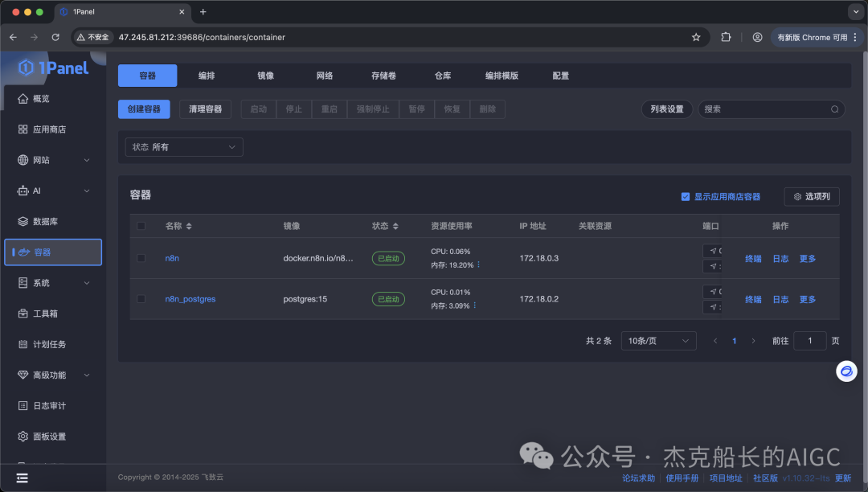The image size is (868, 492).
Task: Open 概览 overview home icon
Action: click(23, 99)
